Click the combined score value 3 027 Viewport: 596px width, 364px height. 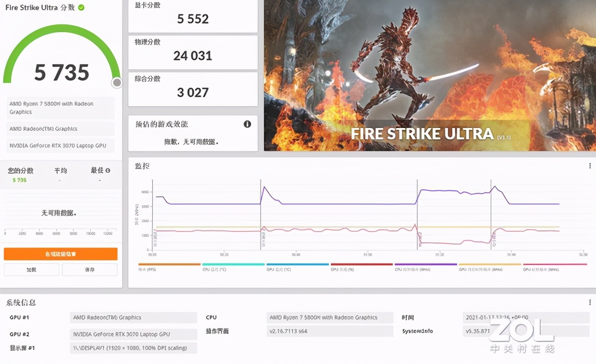[x=193, y=92]
